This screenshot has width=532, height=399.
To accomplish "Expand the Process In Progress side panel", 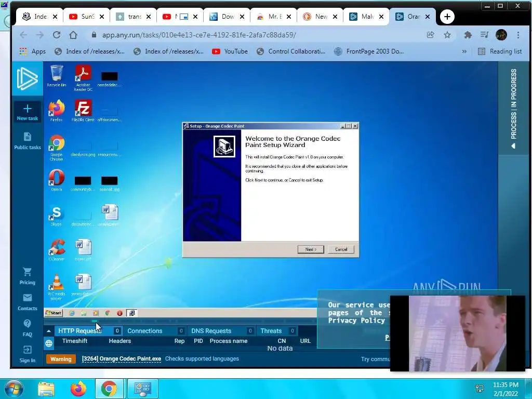I will 513,109.
